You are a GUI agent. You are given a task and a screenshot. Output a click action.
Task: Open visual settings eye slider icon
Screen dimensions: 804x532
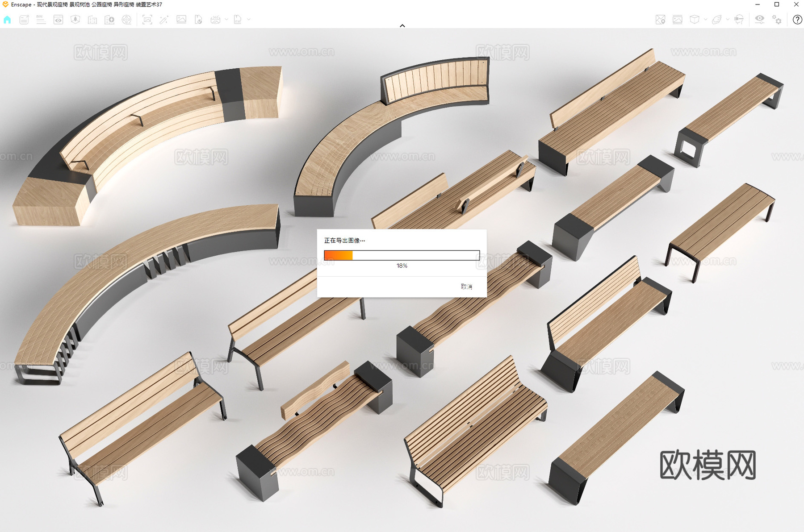(760, 20)
